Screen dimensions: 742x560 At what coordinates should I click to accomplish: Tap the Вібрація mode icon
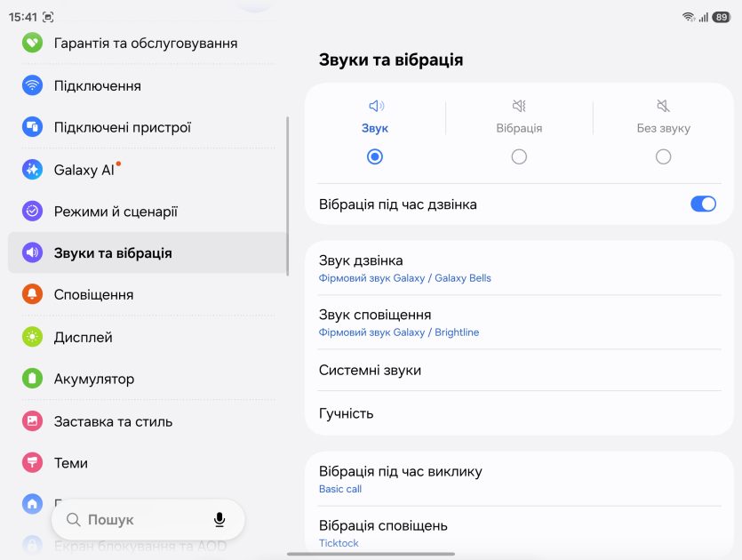(519, 106)
